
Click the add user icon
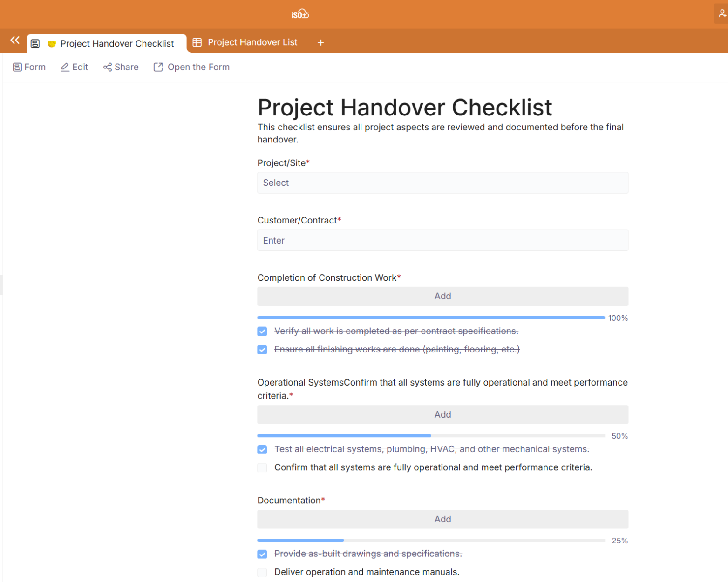point(722,14)
